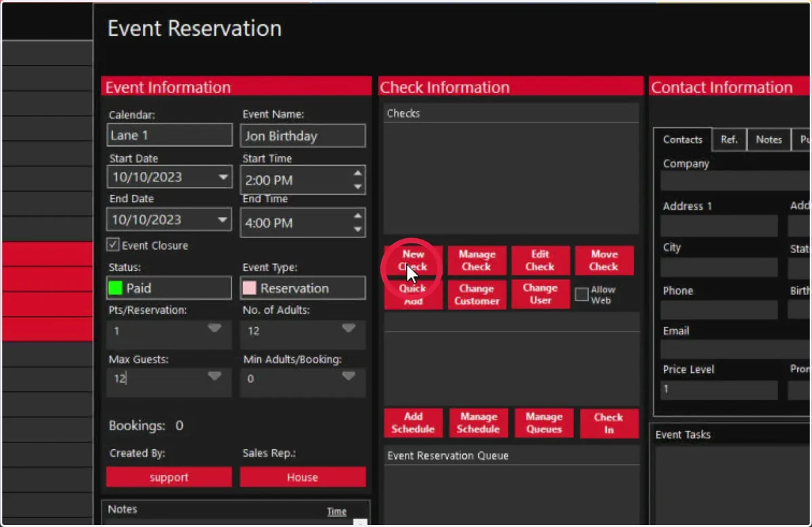Click the Move Check button
This screenshot has height=527, width=812.
pos(604,260)
